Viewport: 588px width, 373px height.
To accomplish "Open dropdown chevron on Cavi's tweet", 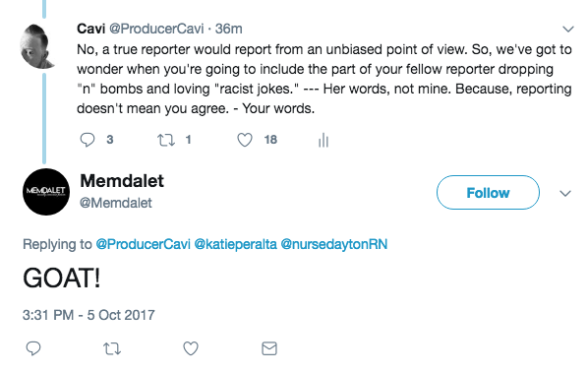I will (568, 29).
